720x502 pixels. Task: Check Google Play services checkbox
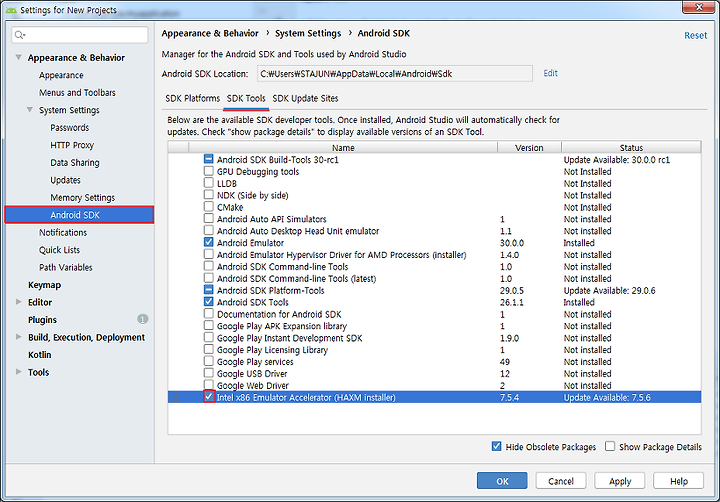[x=208, y=361]
